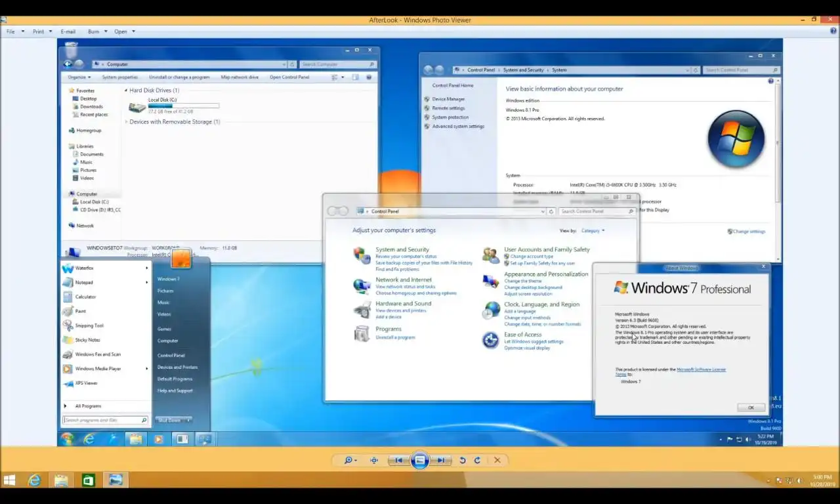Expand the Windows Media Player submenu arrow
The width and height of the screenshot is (840, 504).
point(147,368)
